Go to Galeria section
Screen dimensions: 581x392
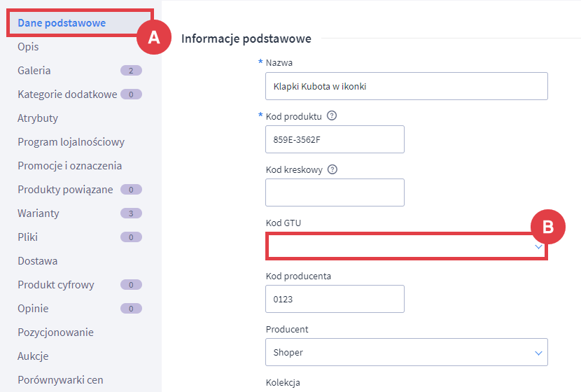tap(34, 71)
